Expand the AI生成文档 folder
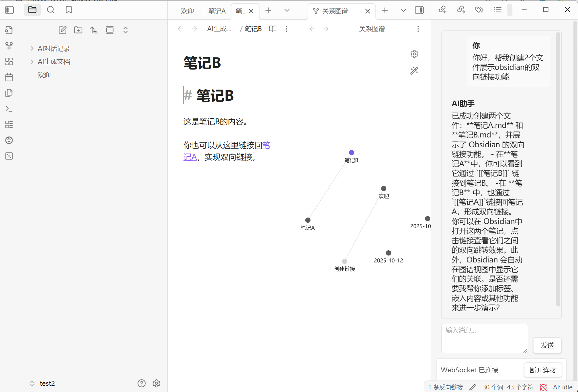Screen dimensions: 578x392 coord(32,62)
